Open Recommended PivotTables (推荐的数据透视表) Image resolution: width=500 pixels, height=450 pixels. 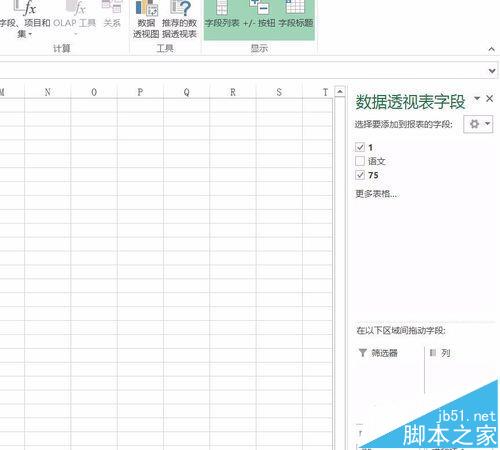coord(179,19)
